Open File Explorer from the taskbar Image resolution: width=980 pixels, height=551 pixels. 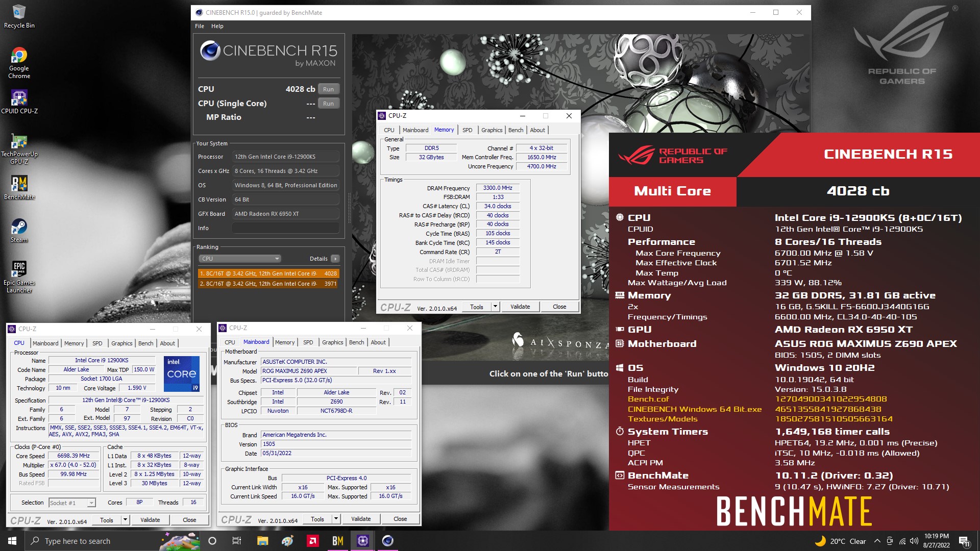pos(262,541)
